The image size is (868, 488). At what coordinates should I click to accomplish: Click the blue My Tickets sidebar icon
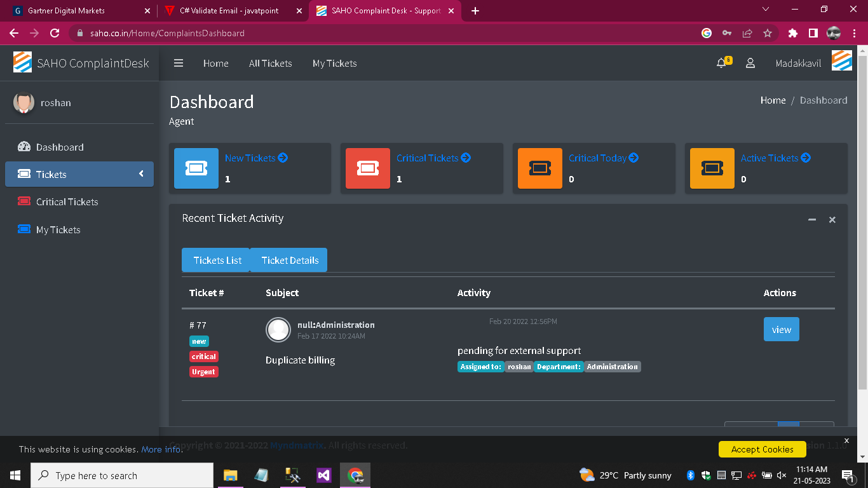[24, 229]
